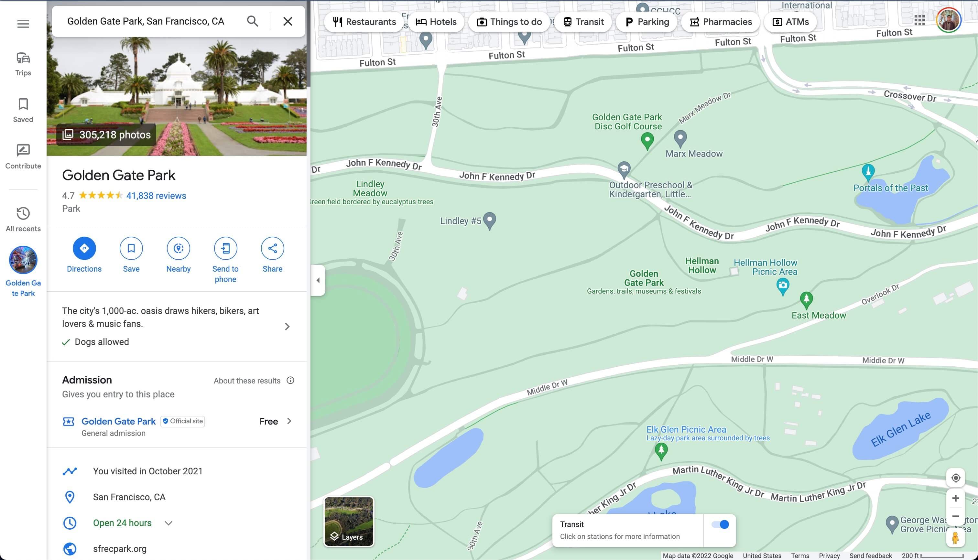Filter map by Things to do
This screenshot has width=978, height=560.
[509, 22]
